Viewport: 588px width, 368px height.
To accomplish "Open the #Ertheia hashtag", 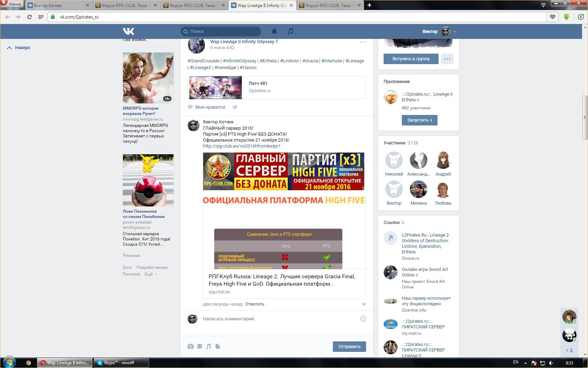I will pos(268,61).
